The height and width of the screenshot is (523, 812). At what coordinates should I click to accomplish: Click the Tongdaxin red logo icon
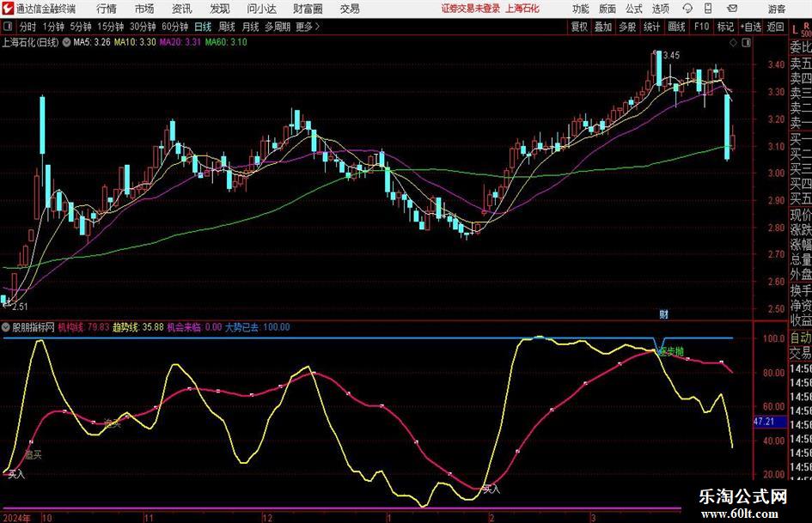[7, 9]
